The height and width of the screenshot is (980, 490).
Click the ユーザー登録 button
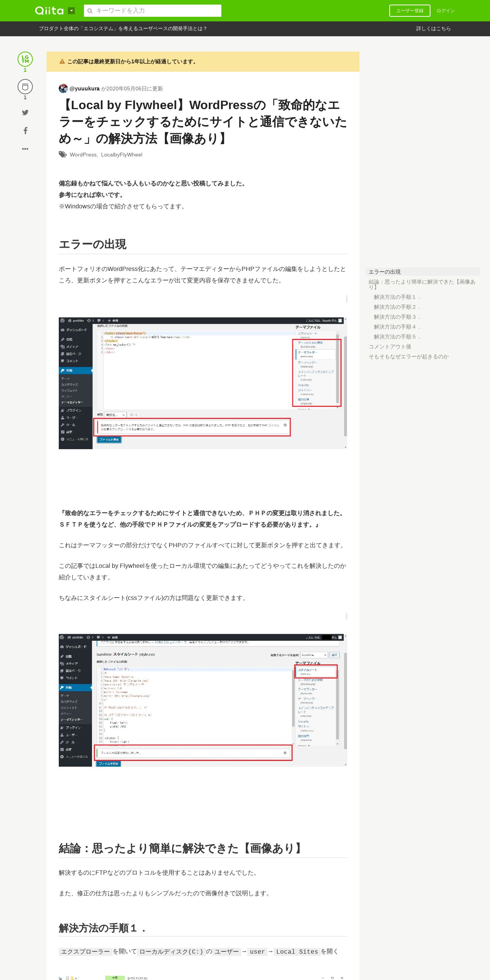(x=409, y=11)
